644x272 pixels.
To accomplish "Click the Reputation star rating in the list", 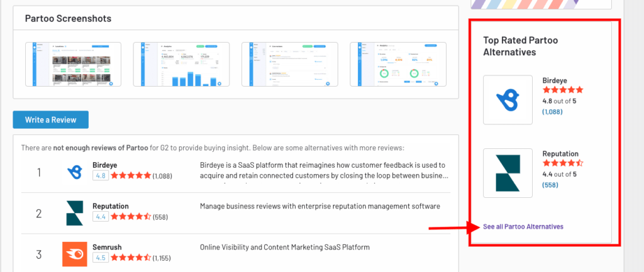I will (x=131, y=217).
